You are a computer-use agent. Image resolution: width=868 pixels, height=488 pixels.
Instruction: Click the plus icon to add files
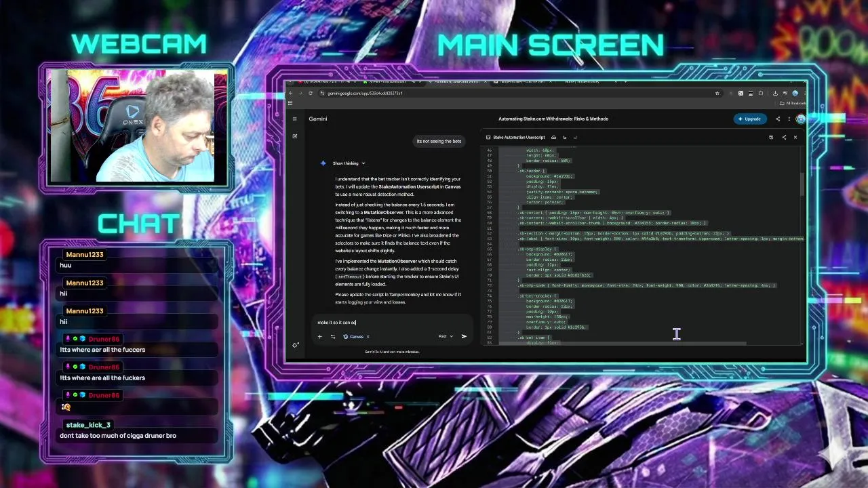[319, 336]
